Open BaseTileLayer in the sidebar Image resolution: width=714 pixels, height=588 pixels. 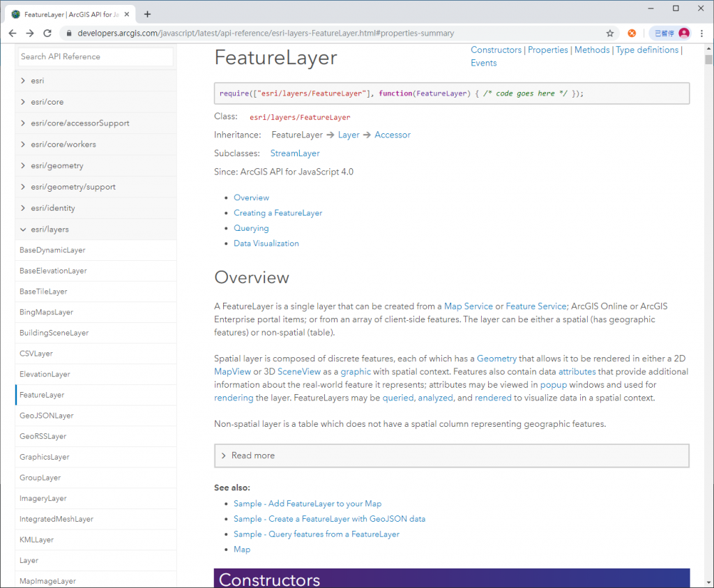tap(96, 292)
